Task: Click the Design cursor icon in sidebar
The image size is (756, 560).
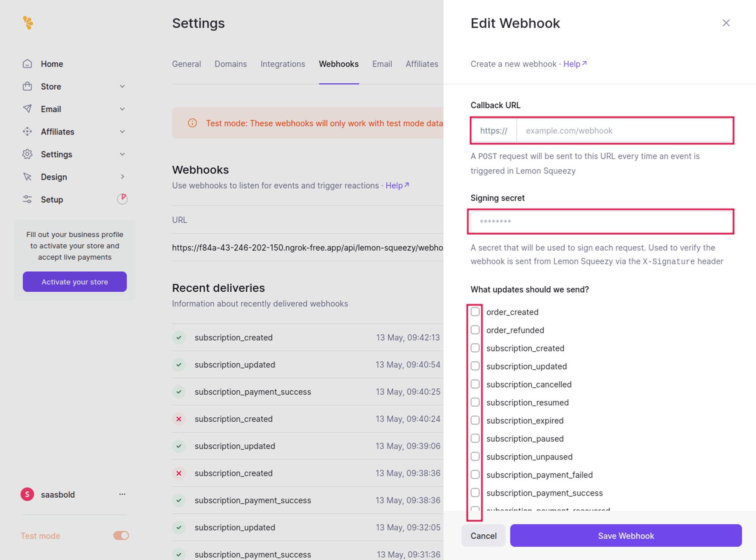Action: click(27, 176)
